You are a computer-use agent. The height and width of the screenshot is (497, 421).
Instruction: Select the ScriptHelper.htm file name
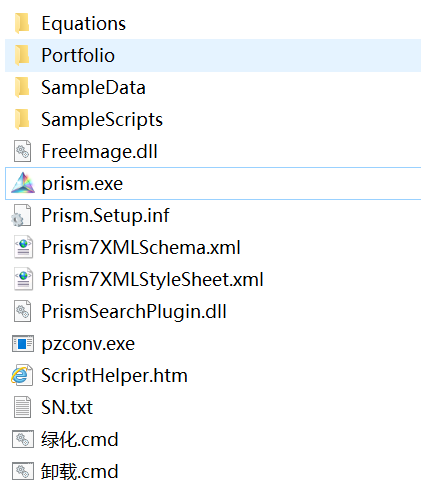point(114,375)
